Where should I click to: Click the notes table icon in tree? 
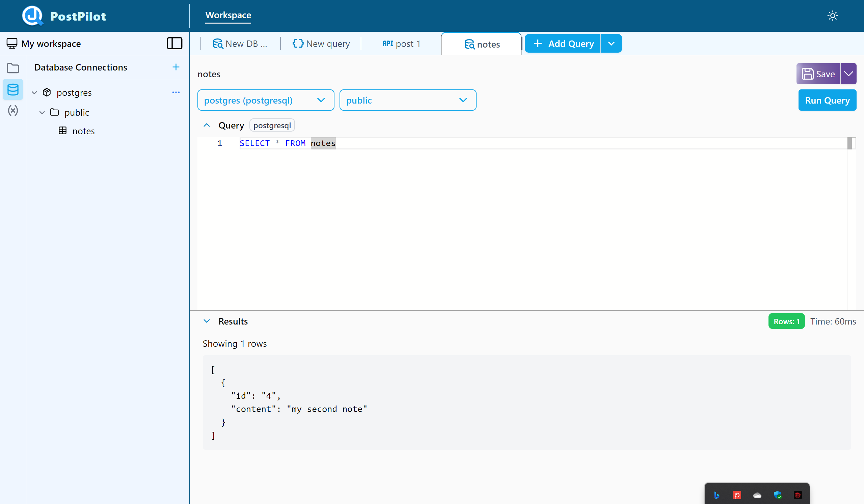pyautogui.click(x=62, y=131)
